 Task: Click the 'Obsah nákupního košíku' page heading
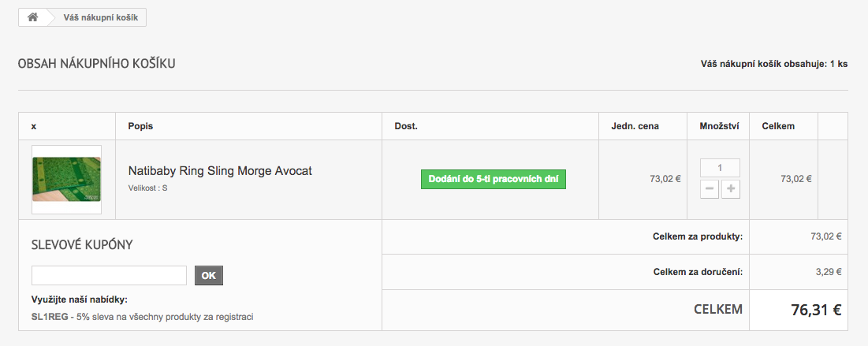(x=96, y=63)
